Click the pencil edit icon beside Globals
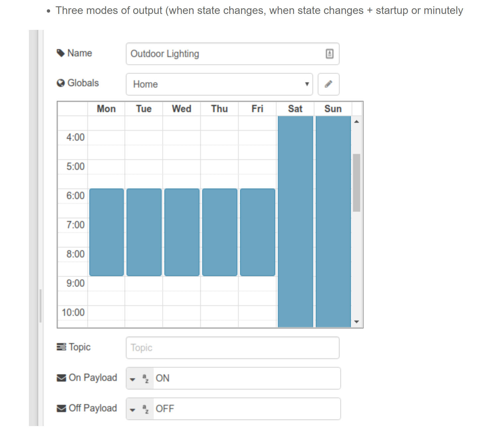The image size is (504, 434). pos(328,84)
